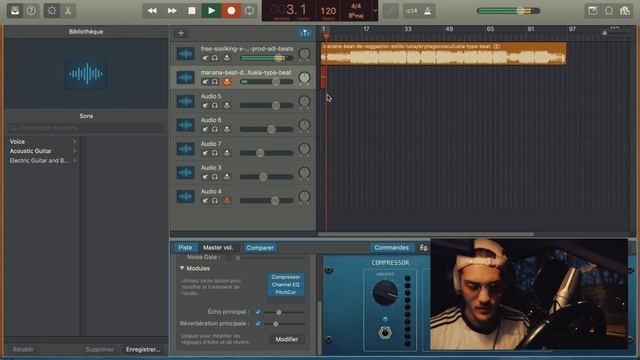Mute the free-soolking track
Screen dimensions: 640x360
[x=205, y=58]
